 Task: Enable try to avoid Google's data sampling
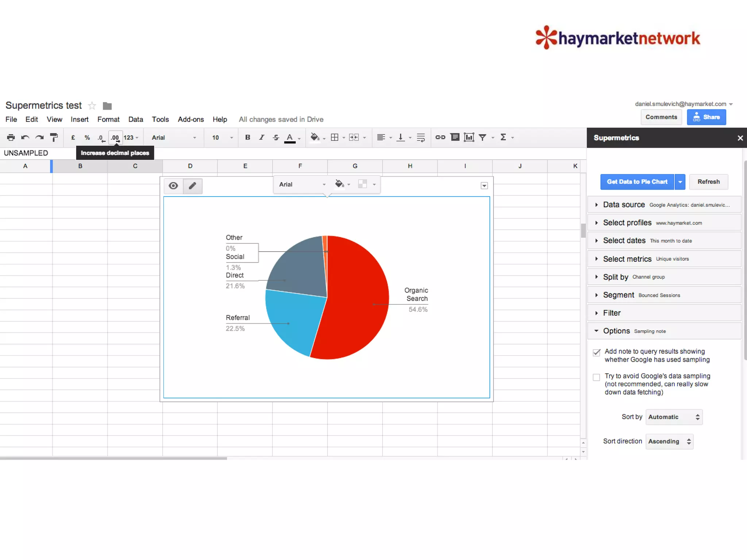[x=596, y=377]
